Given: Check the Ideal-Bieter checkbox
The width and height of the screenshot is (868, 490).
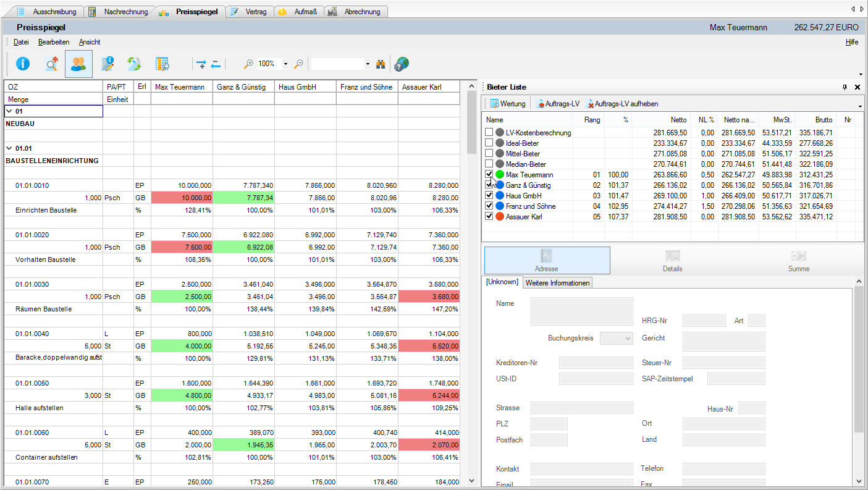Looking at the screenshot, I should [x=489, y=143].
